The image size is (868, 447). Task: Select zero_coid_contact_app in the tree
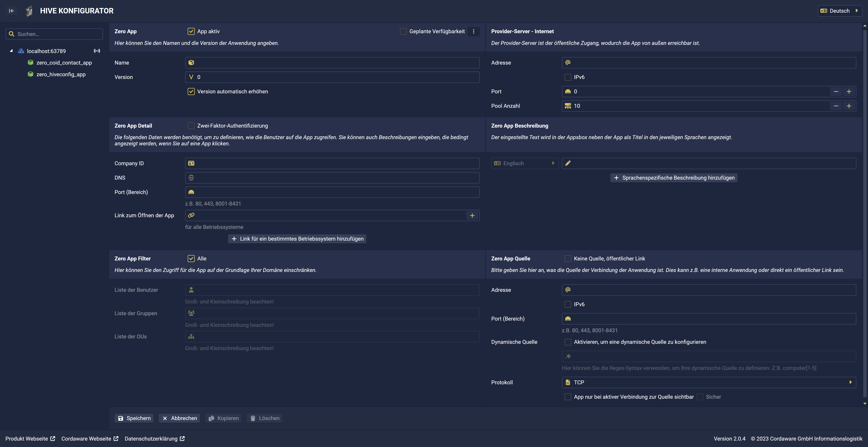click(x=64, y=63)
